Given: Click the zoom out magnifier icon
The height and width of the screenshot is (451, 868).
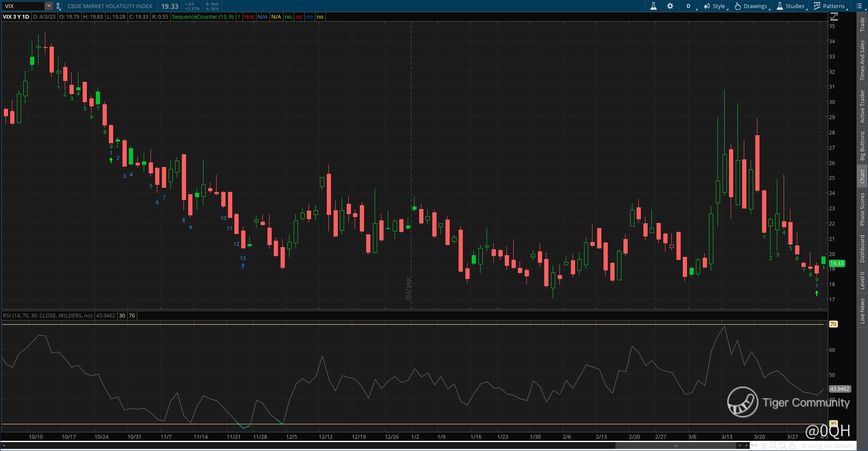Looking at the screenshot, I should point(782,445).
